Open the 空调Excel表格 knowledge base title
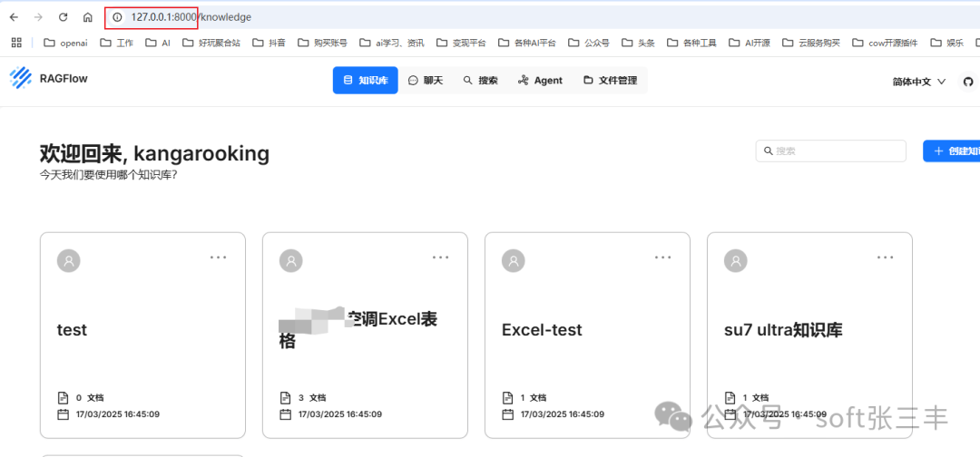The height and width of the screenshot is (457, 980). point(358,330)
